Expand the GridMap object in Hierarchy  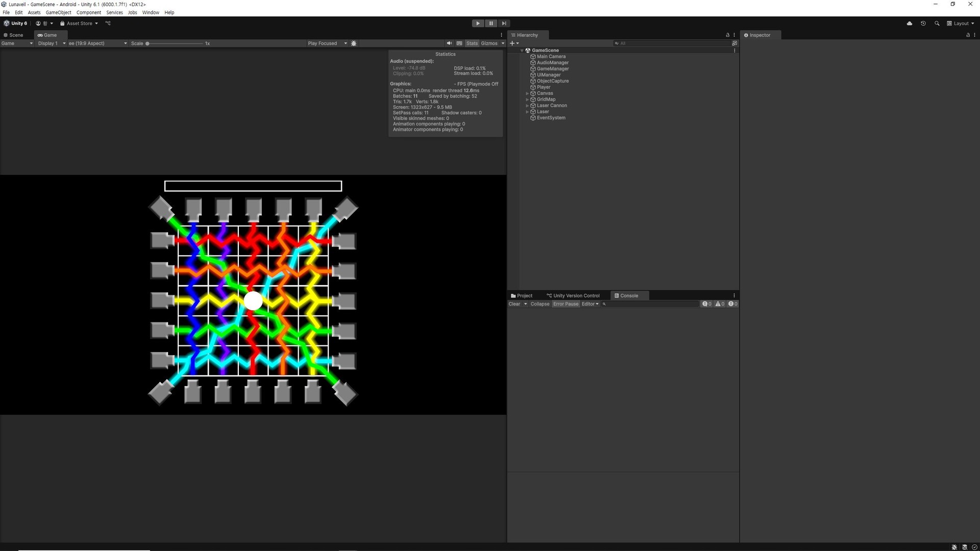(527, 99)
